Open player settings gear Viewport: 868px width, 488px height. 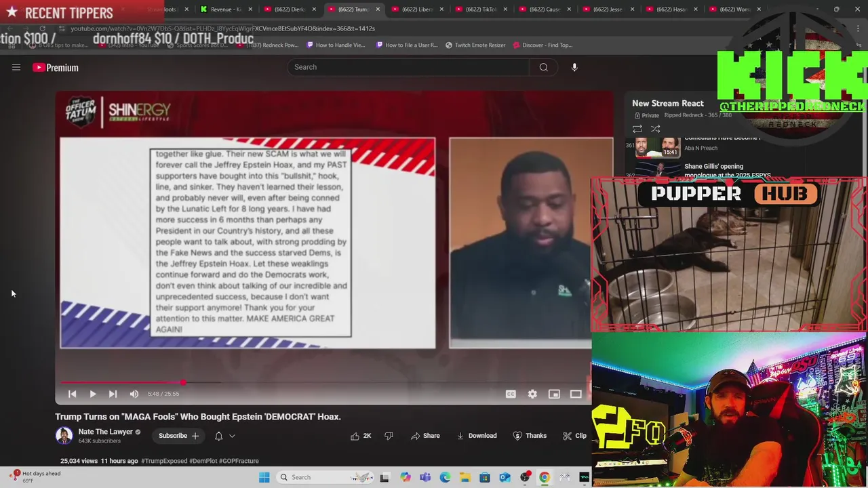(x=532, y=394)
